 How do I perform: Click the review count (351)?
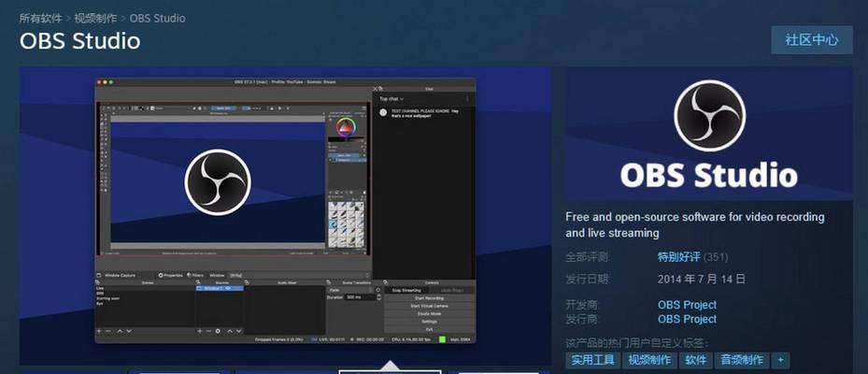click(x=715, y=257)
